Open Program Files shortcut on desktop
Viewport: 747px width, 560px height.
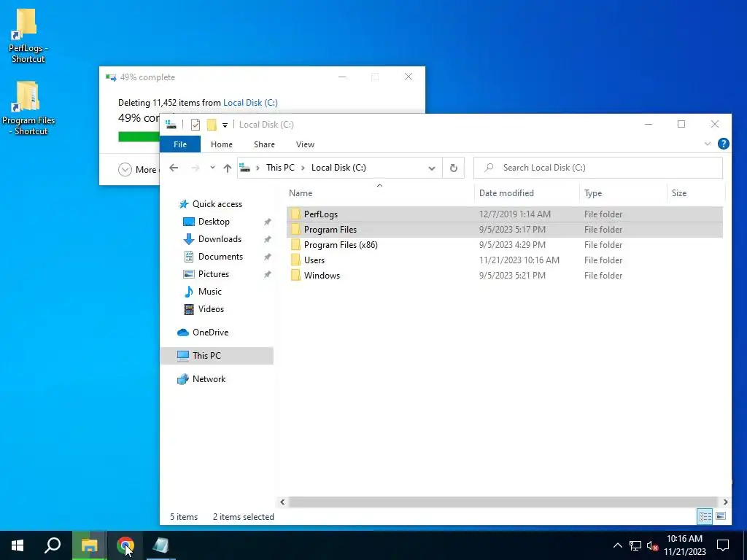(28, 109)
